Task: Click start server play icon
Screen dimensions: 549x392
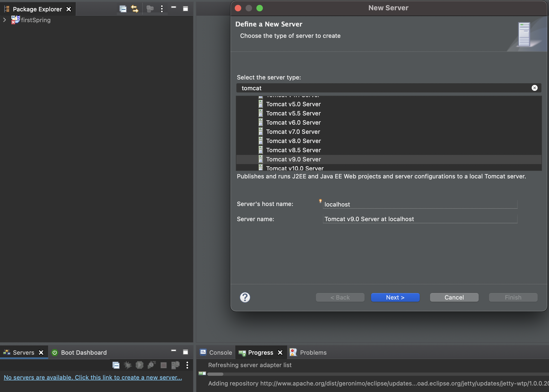Action: (140, 365)
